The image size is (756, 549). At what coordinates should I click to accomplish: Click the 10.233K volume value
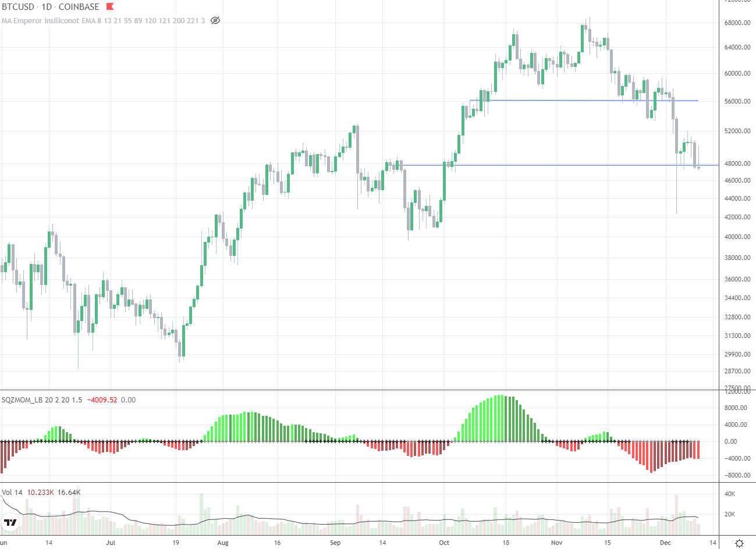(41, 493)
